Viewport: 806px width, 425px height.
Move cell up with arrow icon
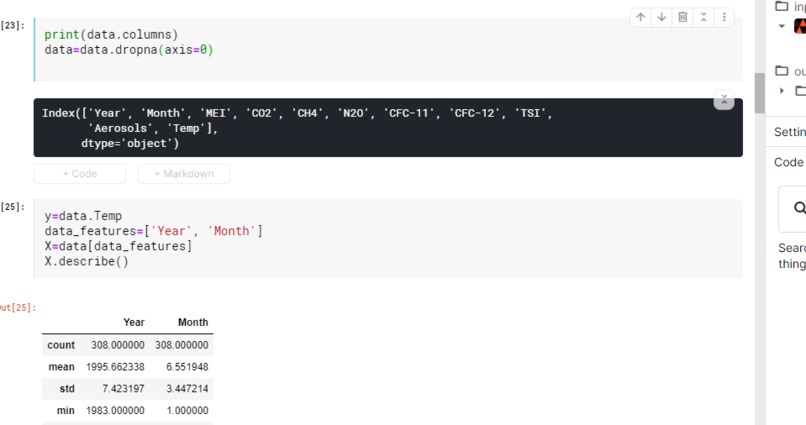point(640,17)
